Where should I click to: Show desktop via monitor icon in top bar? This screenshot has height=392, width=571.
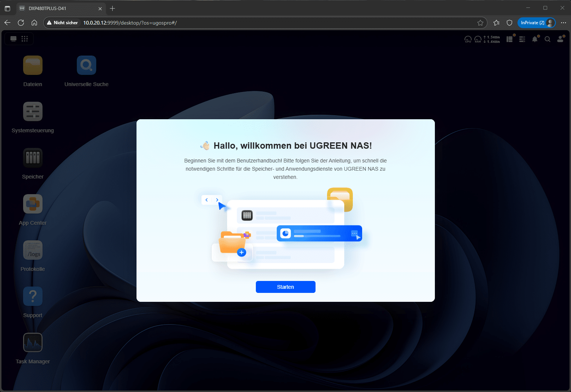coord(13,39)
